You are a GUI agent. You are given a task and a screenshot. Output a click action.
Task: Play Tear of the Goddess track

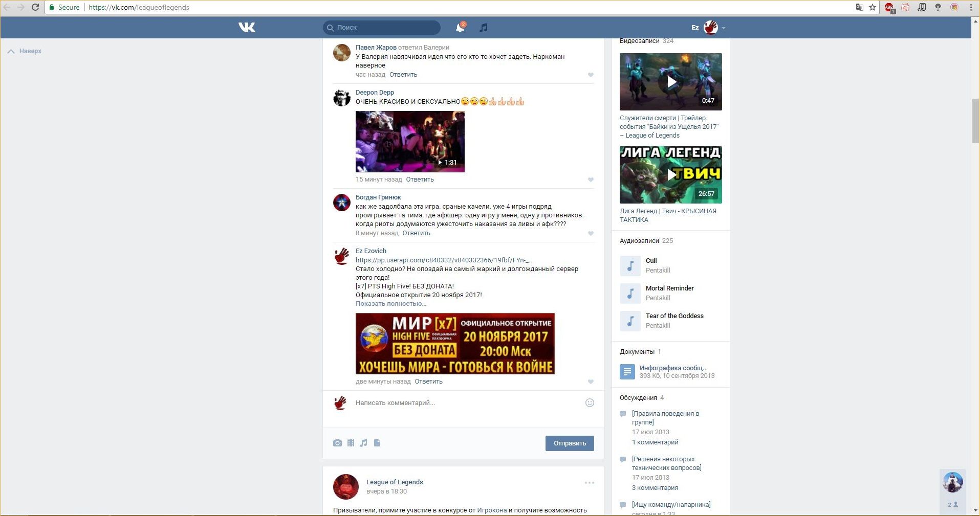[630, 321]
